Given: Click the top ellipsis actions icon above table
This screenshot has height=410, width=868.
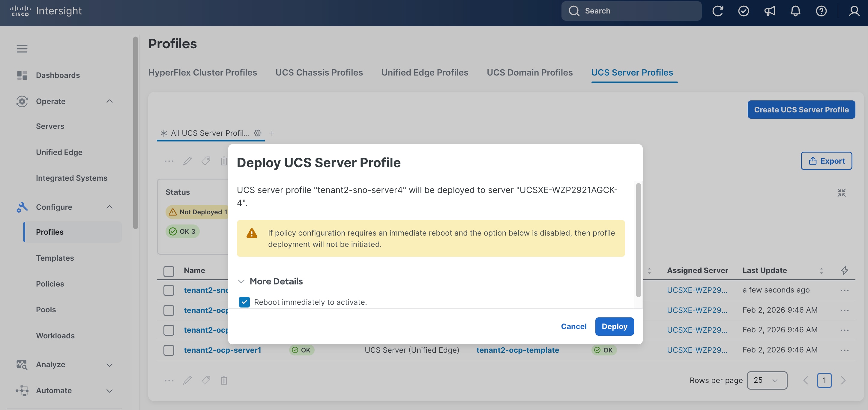Looking at the screenshot, I should click(169, 161).
